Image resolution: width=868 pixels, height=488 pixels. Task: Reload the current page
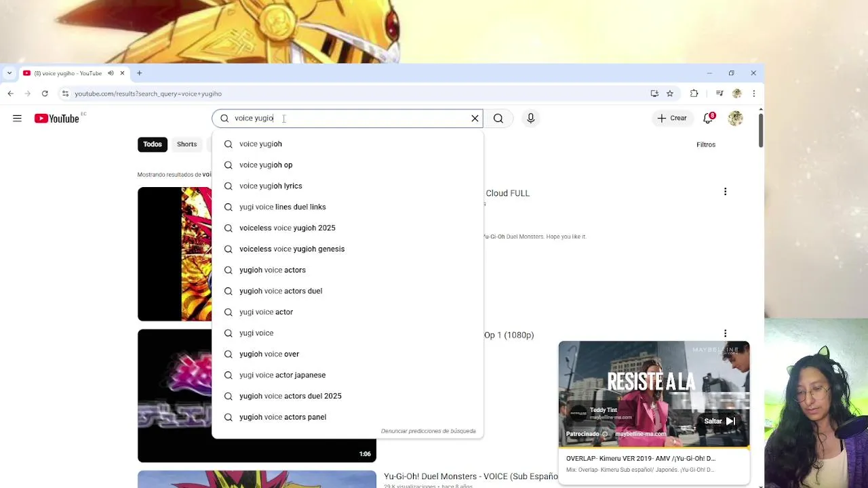pos(45,94)
